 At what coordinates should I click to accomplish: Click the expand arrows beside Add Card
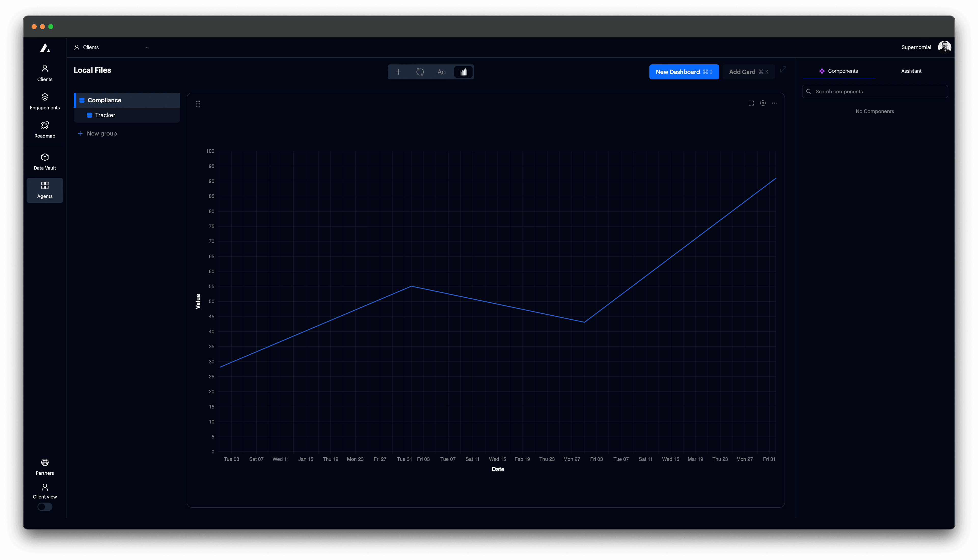783,69
